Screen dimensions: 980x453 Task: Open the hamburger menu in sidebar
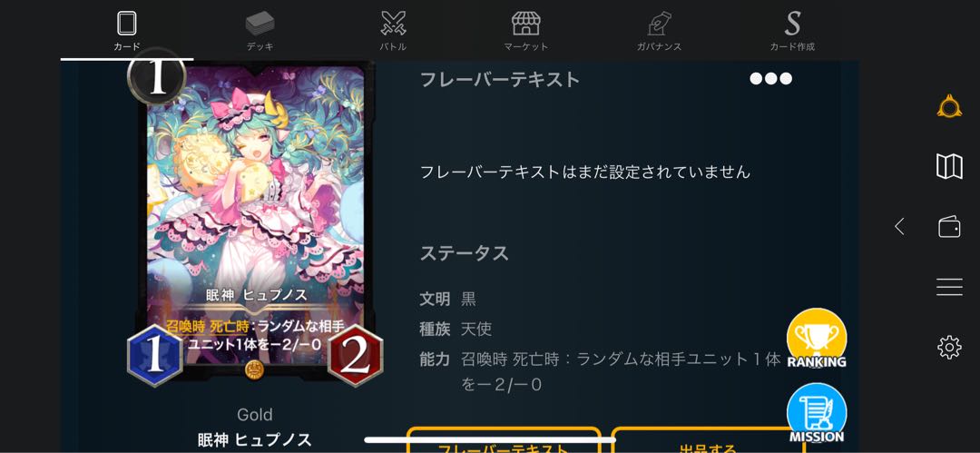click(x=949, y=287)
